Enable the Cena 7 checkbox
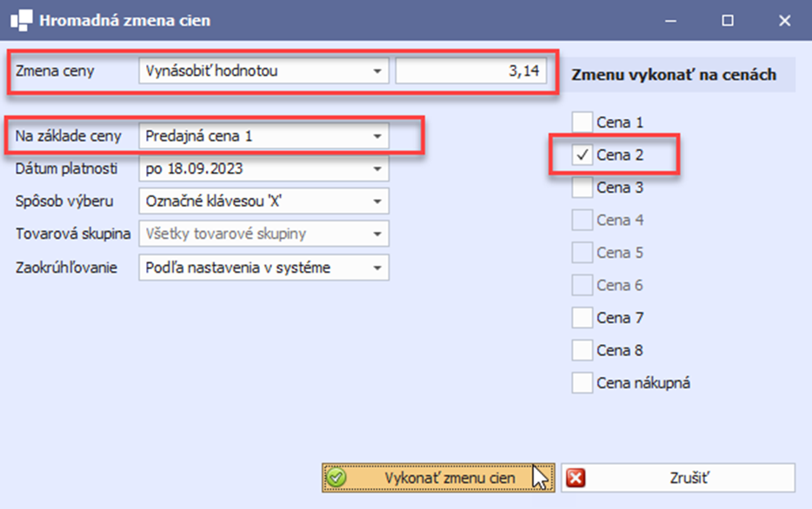This screenshot has width=812, height=509. point(582,318)
